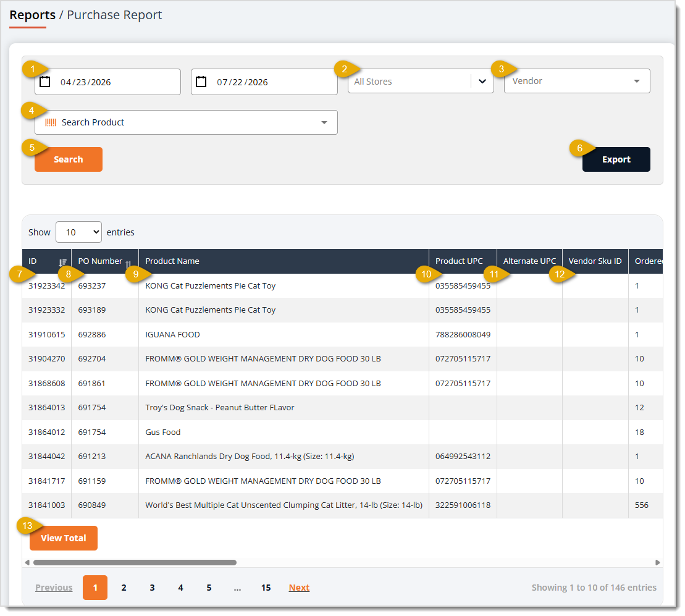Click UPC 064992543112
This screenshot has width=685, height=616.
(x=463, y=457)
